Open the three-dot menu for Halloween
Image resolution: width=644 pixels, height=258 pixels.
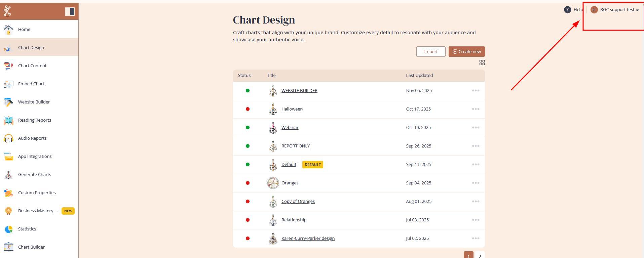tap(475, 109)
